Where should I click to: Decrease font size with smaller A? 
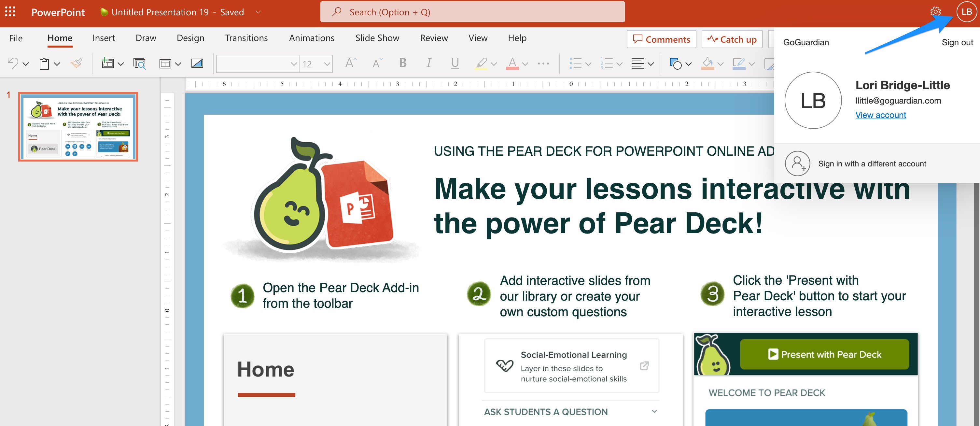coord(377,63)
